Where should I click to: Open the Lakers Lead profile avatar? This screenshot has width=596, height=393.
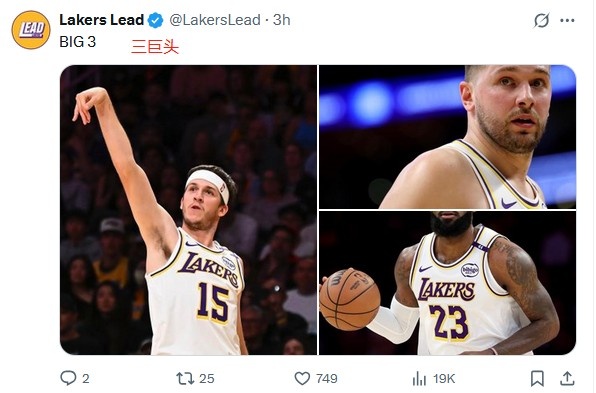tap(31, 30)
